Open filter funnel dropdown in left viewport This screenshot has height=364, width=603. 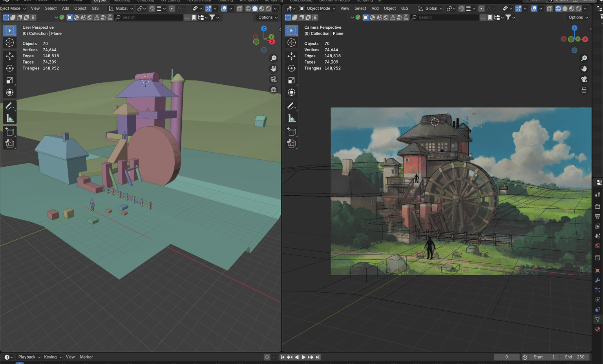tap(214, 17)
